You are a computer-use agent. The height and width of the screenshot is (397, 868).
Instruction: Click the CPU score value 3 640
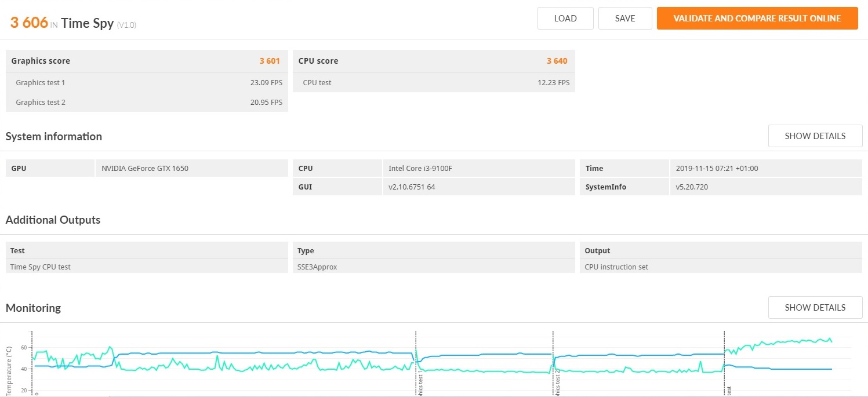coord(557,61)
